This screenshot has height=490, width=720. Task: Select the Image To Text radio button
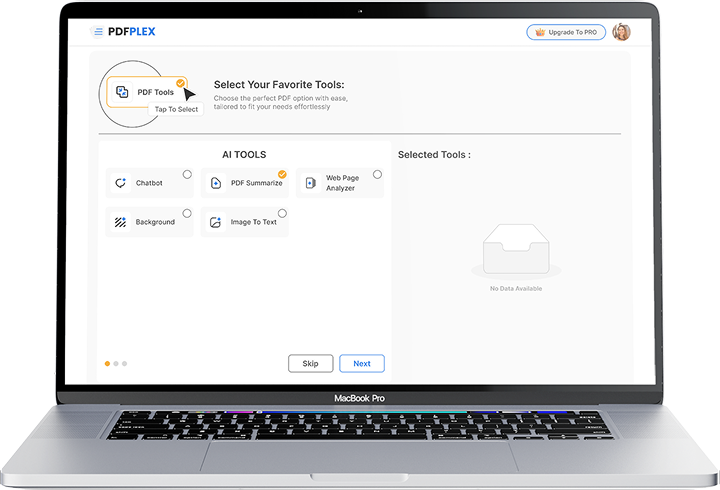(282, 213)
